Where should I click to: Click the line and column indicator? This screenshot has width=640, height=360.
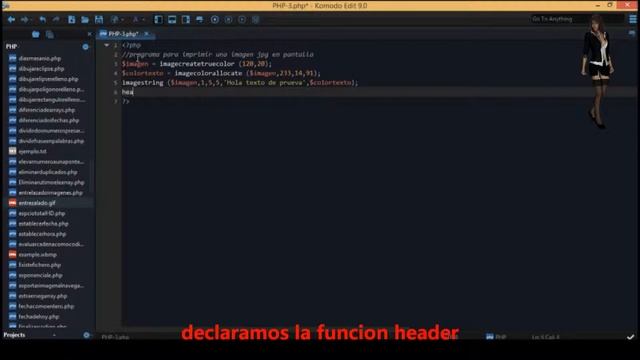(x=545, y=337)
